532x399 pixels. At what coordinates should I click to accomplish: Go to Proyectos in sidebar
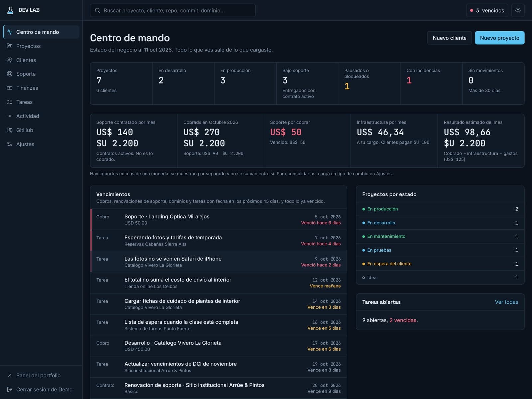pyautogui.click(x=41, y=46)
